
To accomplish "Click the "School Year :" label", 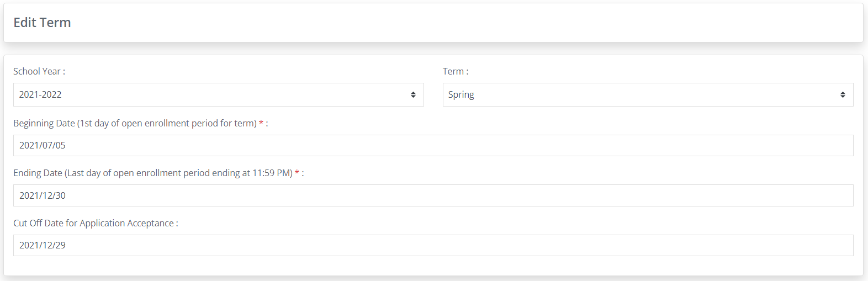I will click(x=39, y=72).
